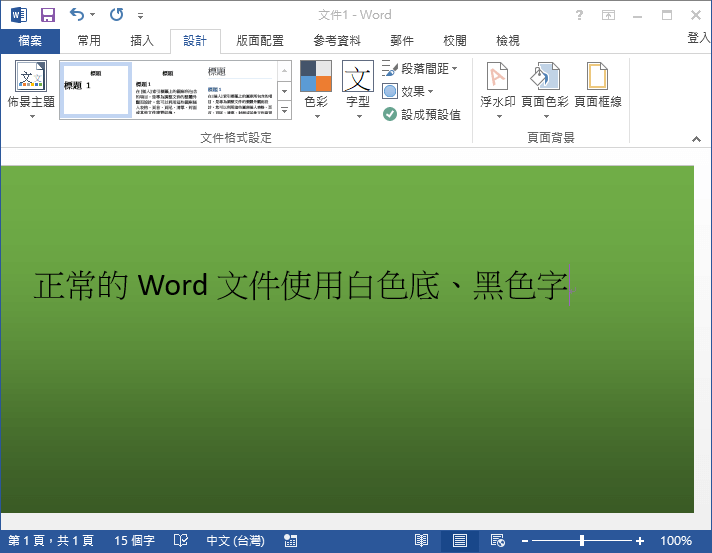Zoom out with the minus button
Screen dimensions: 712x553
(524, 541)
